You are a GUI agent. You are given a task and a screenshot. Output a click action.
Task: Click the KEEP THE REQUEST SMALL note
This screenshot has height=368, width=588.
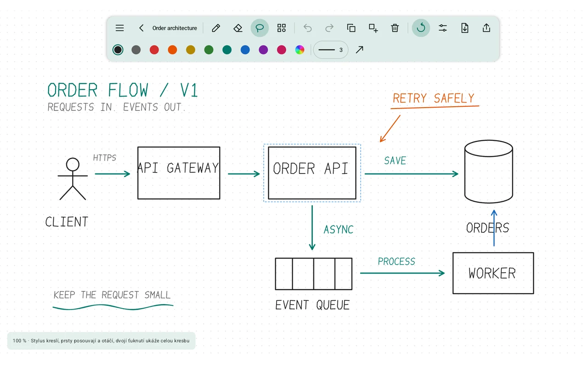click(x=112, y=295)
